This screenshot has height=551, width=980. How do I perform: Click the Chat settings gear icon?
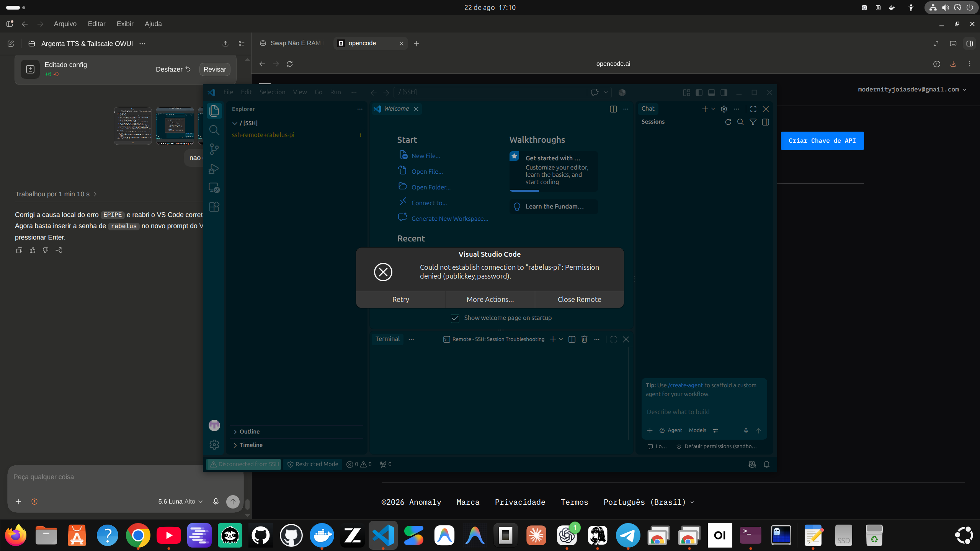pyautogui.click(x=724, y=109)
